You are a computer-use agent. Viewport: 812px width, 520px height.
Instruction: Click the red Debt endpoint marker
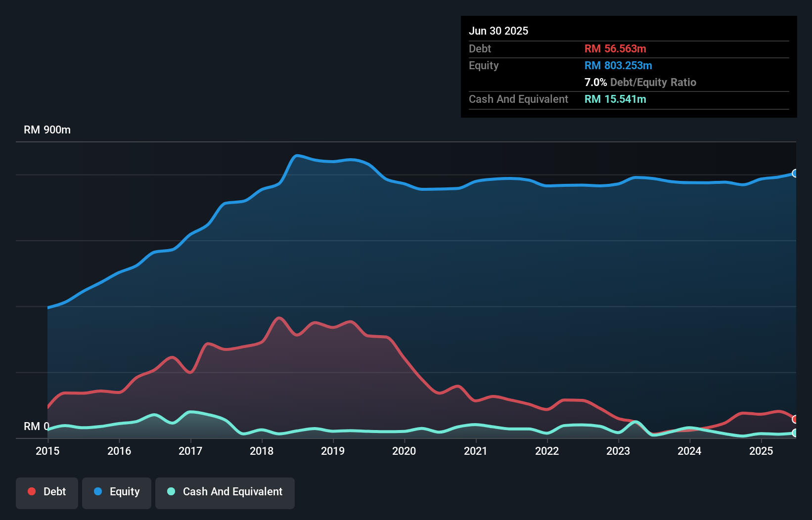[x=795, y=419]
